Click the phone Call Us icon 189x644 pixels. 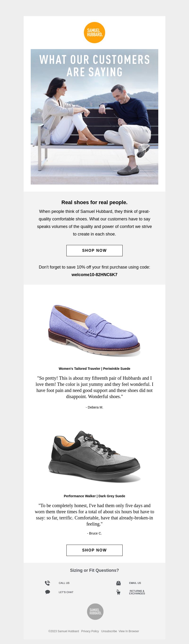tap(47, 583)
